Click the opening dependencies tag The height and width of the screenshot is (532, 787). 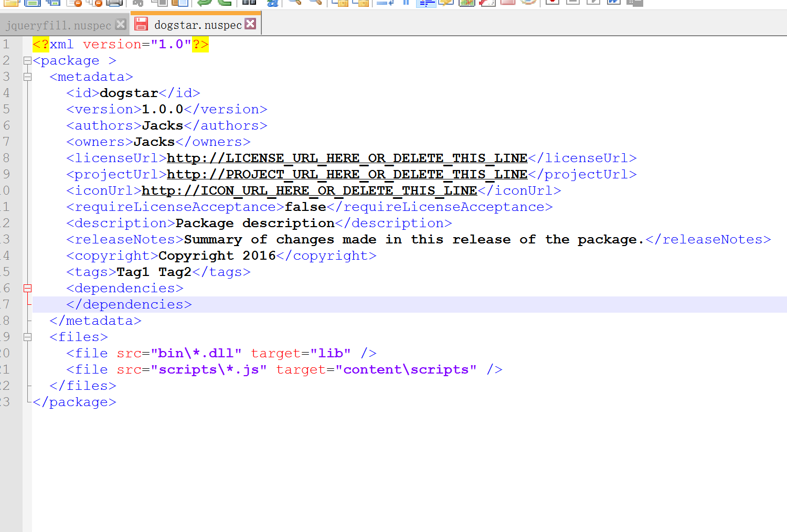tap(125, 289)
